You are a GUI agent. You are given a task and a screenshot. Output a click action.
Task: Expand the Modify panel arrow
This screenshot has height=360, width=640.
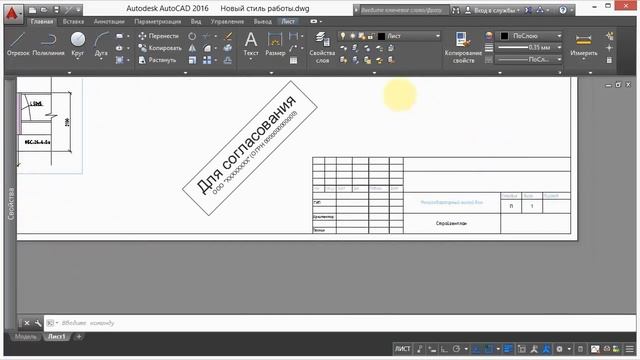[x=185, y=73]
